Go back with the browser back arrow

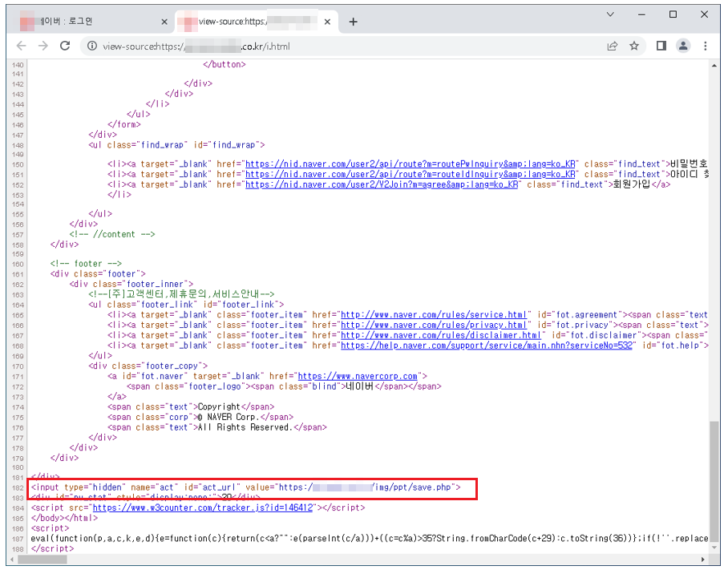click(x=22, y=46)
